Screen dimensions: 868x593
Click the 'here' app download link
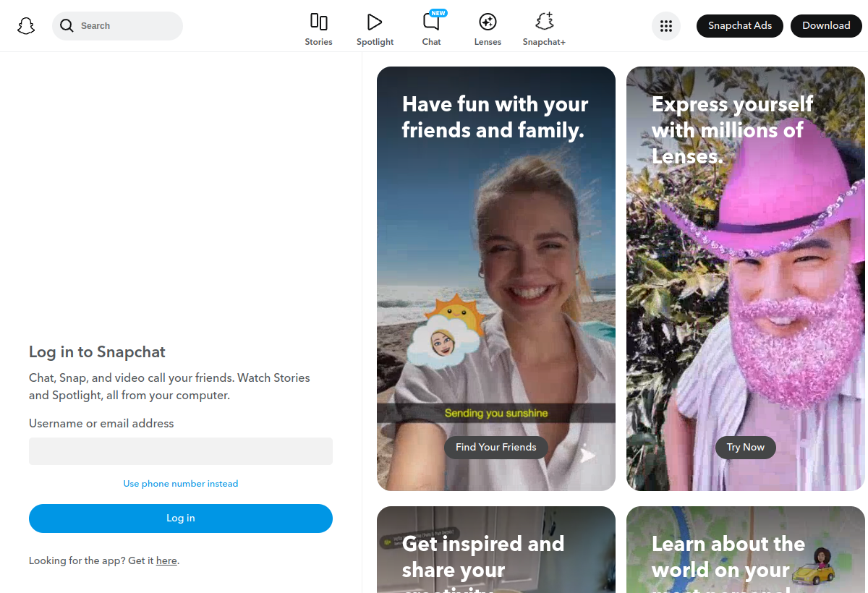coord(166,560)
